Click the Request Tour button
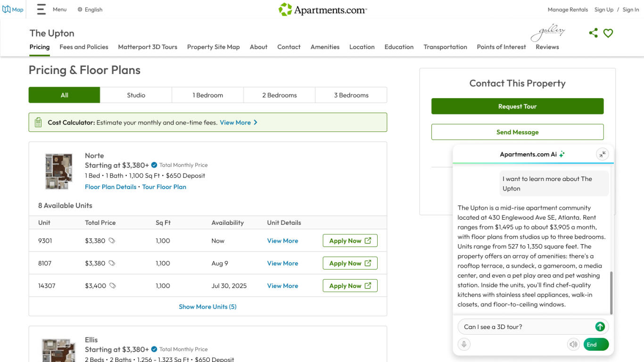Viewport: 644px width, 362px height. [x=517, y=106]
